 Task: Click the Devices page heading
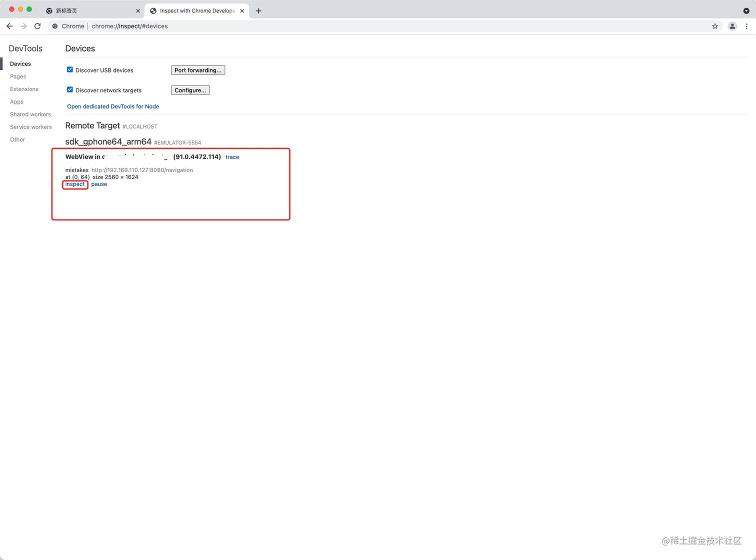click(80, 48)
